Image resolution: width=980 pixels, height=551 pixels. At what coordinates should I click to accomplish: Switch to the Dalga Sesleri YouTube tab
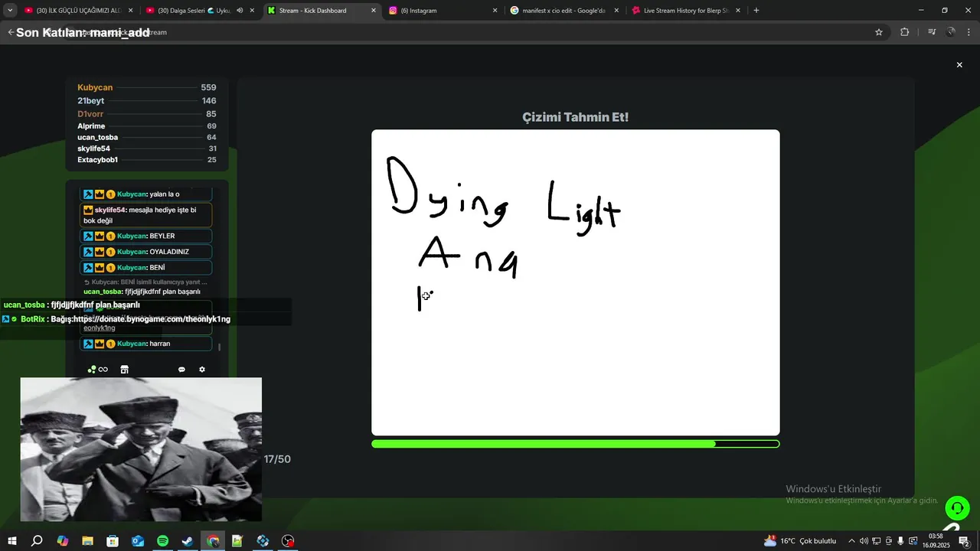(201, 11)
